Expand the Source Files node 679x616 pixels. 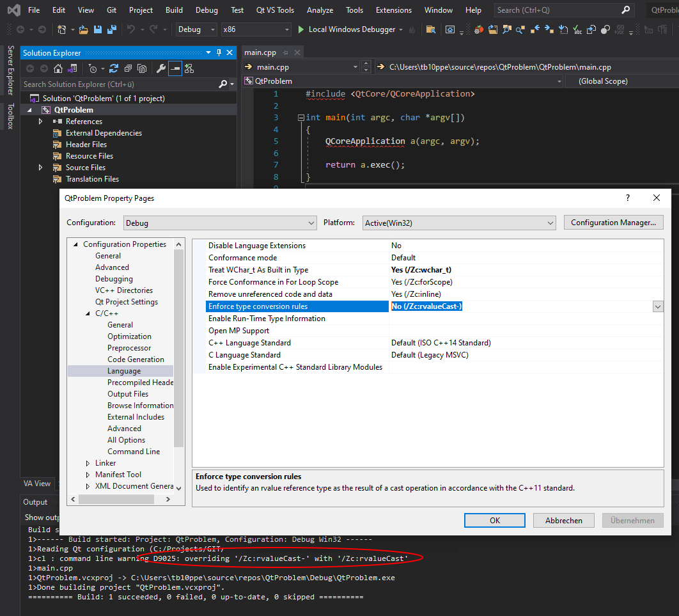[x=40, y=167]
